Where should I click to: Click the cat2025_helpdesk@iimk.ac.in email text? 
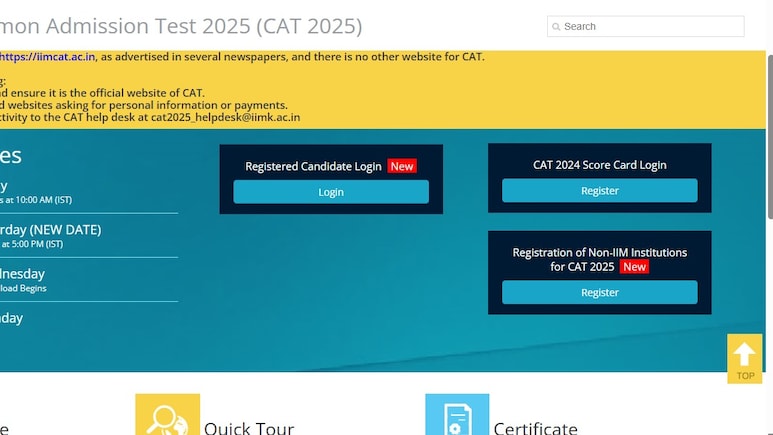tap(225, 117)
